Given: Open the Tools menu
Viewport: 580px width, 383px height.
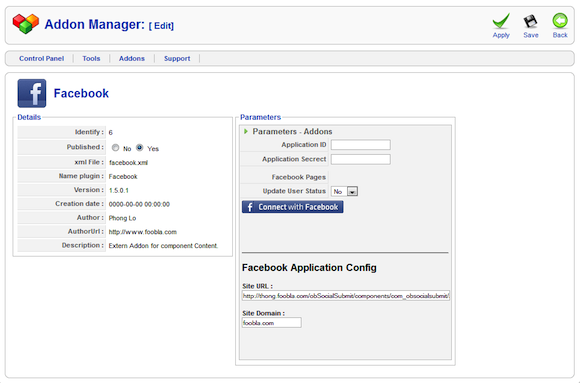Looking at the screenshot, I should 91,58.
